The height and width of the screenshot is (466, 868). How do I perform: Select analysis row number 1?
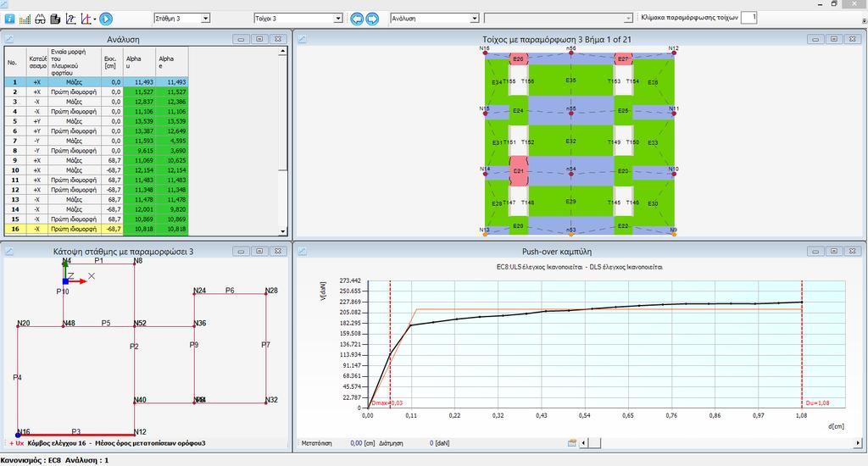coord(97,82)
